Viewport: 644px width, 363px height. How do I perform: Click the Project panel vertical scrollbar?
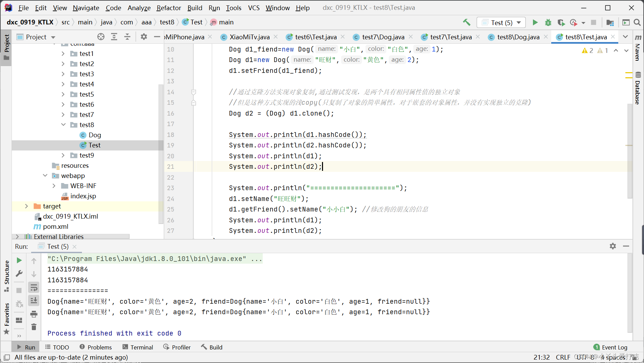click(x=161, y=154)
